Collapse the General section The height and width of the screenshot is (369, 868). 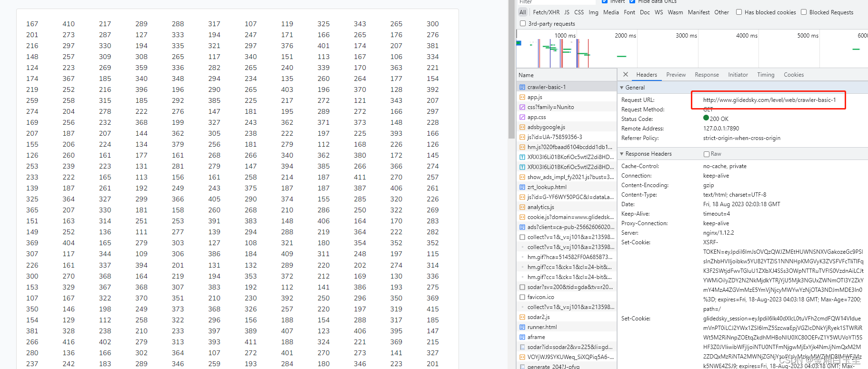coord(622,88)
